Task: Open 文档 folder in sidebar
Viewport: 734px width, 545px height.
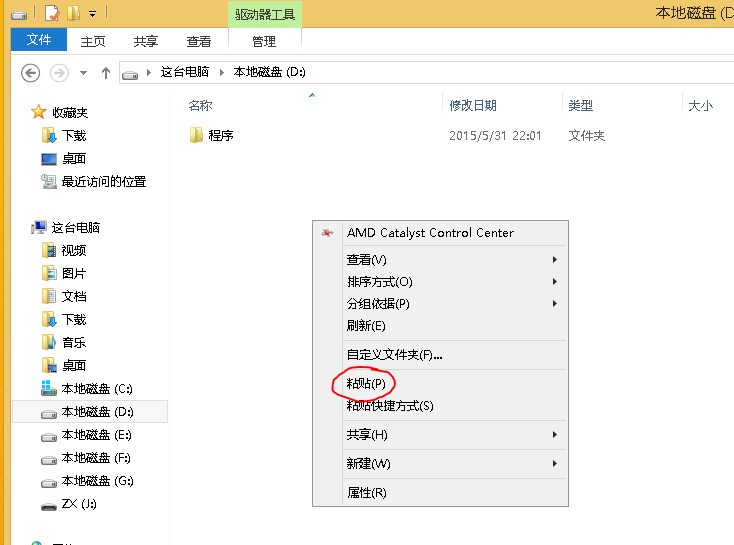Action: 64,296
